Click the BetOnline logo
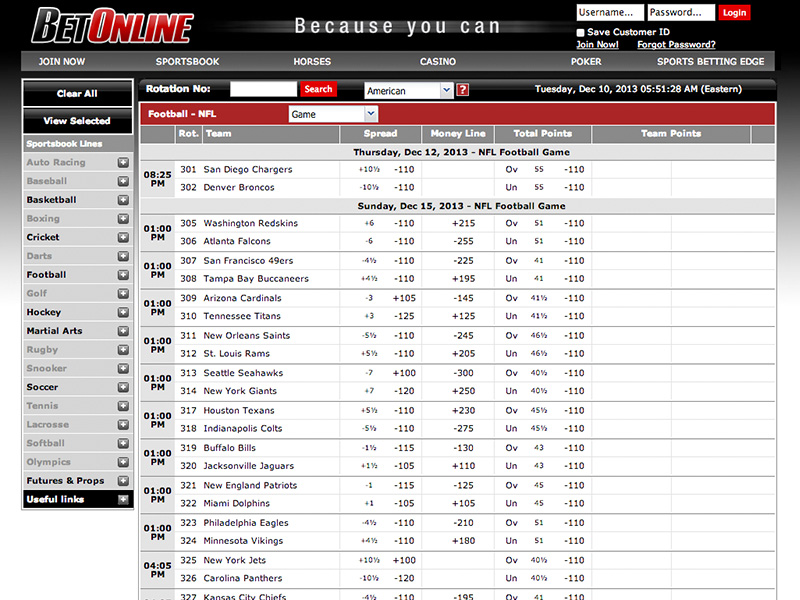The height and width of the screenshot is (600, 800). [x=113, y=26]
